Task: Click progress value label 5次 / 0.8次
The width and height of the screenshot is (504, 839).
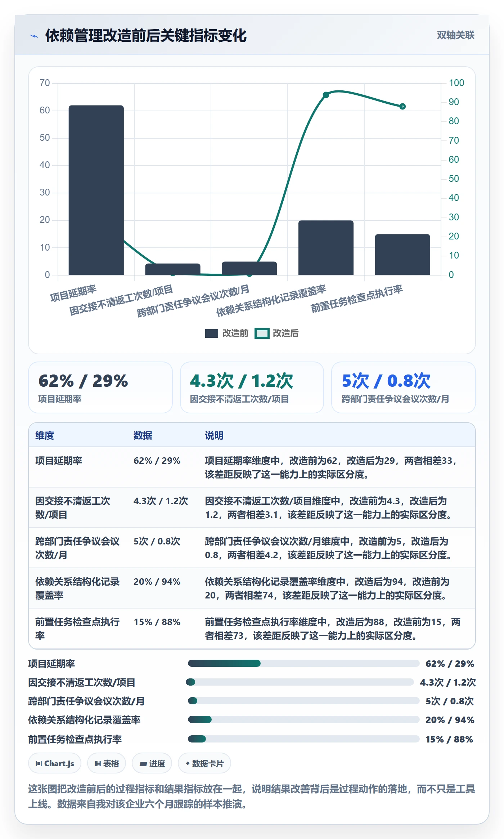Action: point(450,701)
